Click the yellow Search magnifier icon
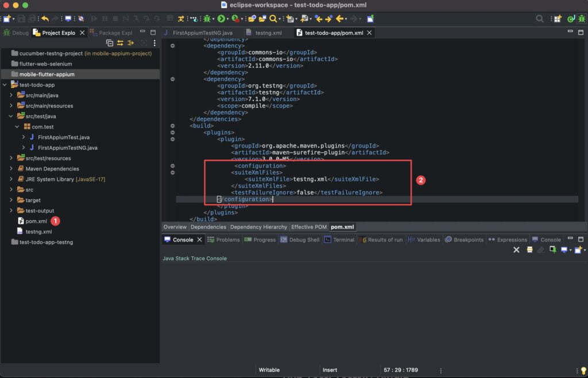 point(273,18)
